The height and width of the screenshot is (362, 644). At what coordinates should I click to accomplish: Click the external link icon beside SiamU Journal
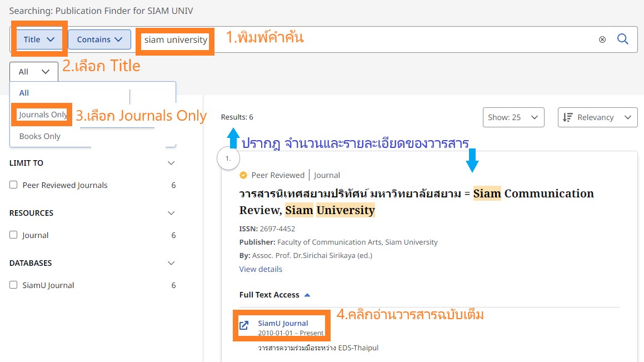pyautogui.click(x=244, y=325)
